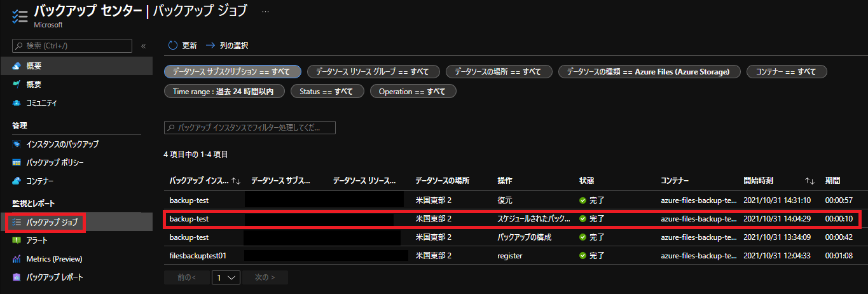Click バックアップの構成 operation cell

tap(525, 237)
